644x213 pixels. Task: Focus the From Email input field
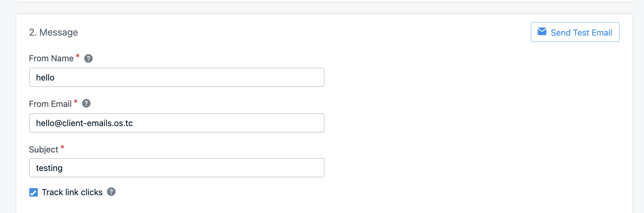click(177, 123)
